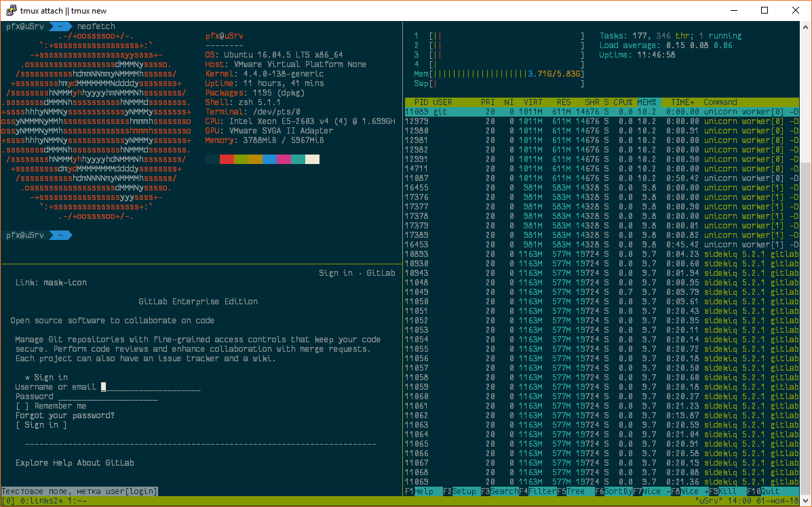The image size is (812, 507).
Task: Click F7 Nice - in htop
Action: click(651, 491)
